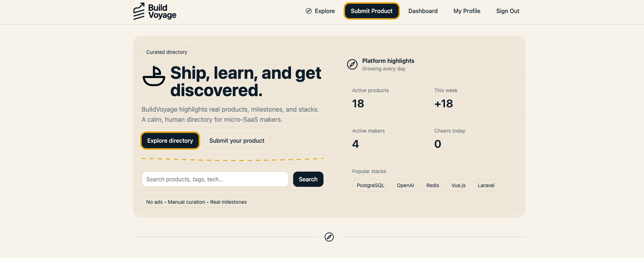The width and height of the screenshot is (644, 258).
Task: Sign Out of the account
Action: 508,11
